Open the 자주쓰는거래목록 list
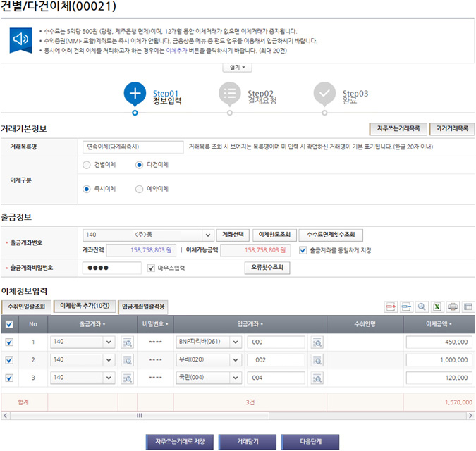The image size is (476, 451). pos(398,128)
